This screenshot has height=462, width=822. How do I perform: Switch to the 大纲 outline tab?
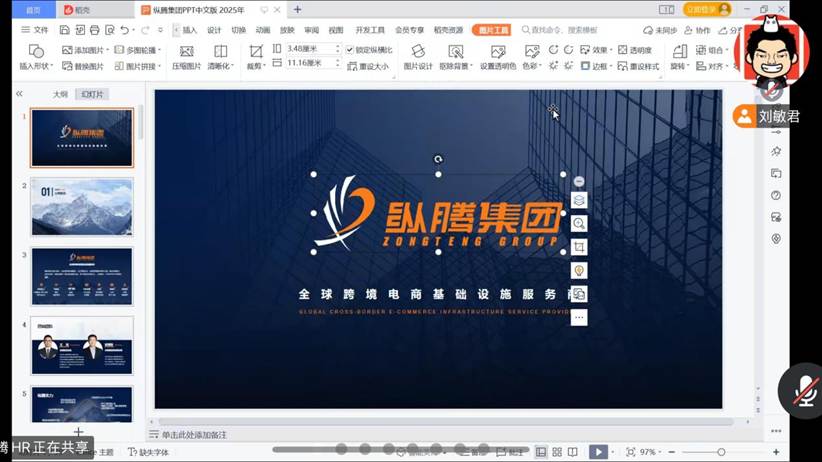(x=60, y=94)
